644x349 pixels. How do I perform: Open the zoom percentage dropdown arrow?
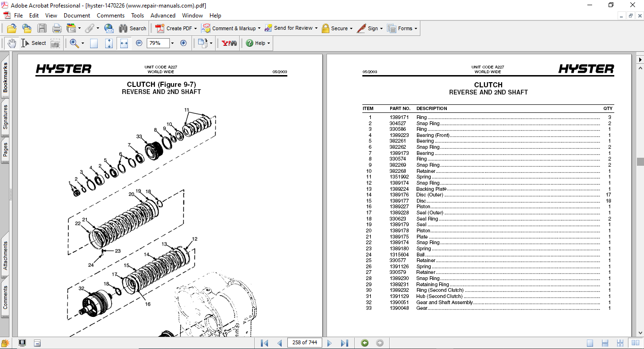click(x=172, y=43)
